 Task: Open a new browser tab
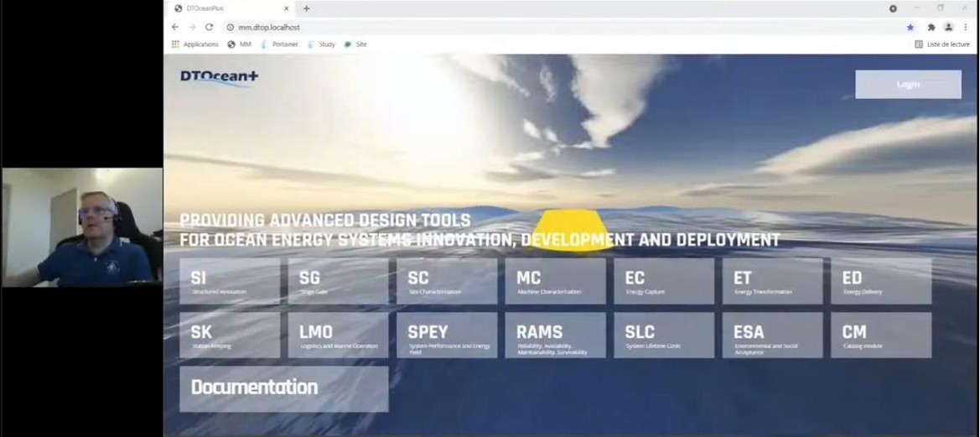pos(306,8)
